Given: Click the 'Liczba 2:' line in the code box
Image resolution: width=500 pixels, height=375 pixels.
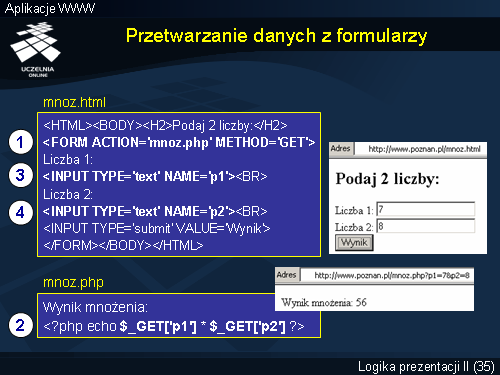Looking at the screenshot, I should tap(68, 194).
